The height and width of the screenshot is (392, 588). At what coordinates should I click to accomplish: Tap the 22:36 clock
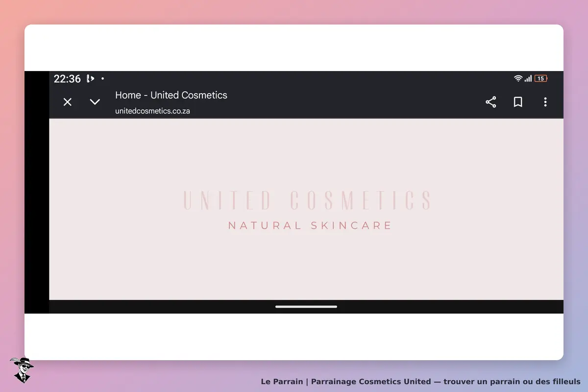point(67,79)
